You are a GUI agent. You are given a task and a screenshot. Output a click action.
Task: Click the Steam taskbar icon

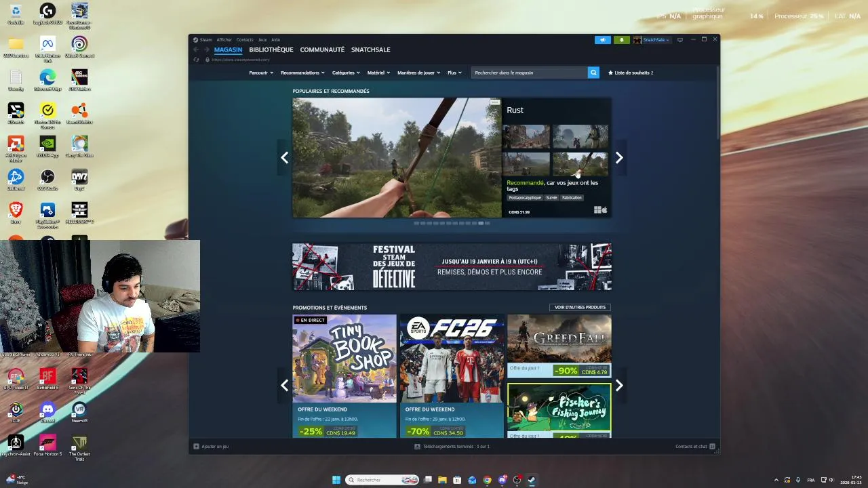tap(532, 480)
